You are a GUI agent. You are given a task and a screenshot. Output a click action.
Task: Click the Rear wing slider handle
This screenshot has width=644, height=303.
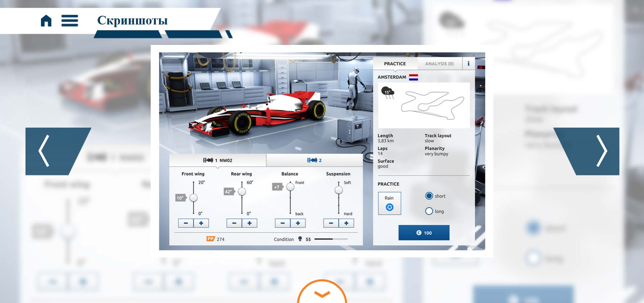point(242,191)
